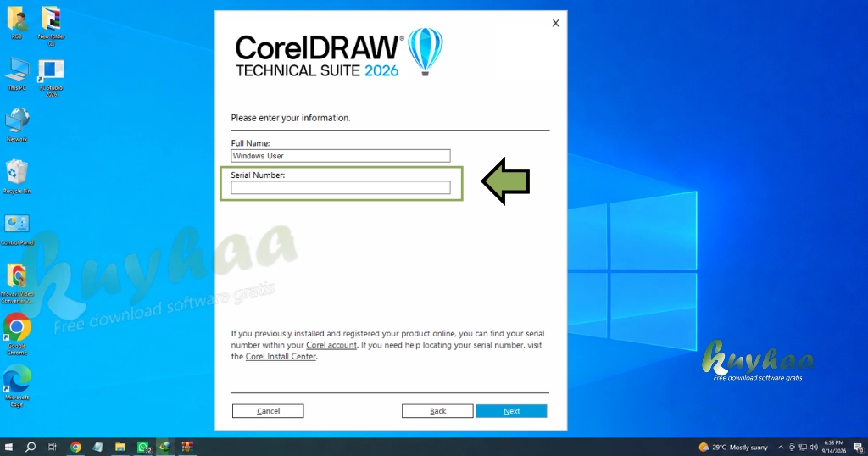Open the Corel Install Center link
The height and width of the screenshot is (456, 868).
pos(281,356)
